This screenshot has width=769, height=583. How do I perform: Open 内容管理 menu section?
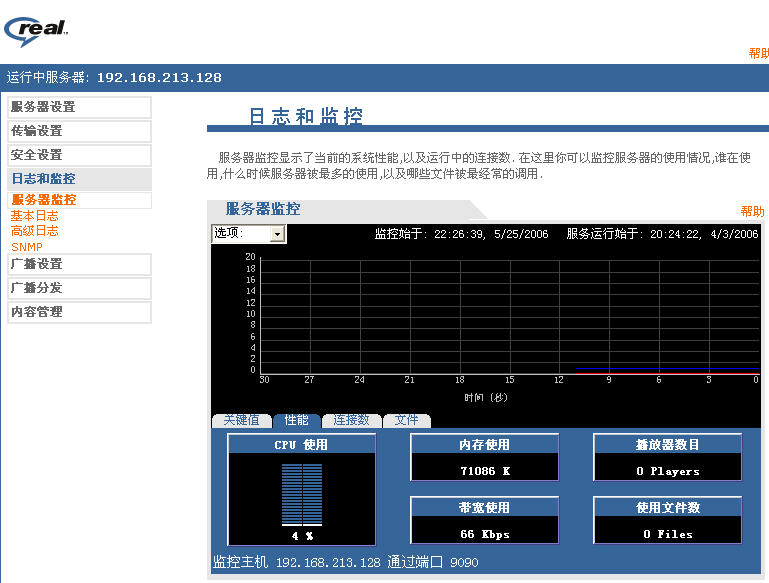click(x=79, y=312)
